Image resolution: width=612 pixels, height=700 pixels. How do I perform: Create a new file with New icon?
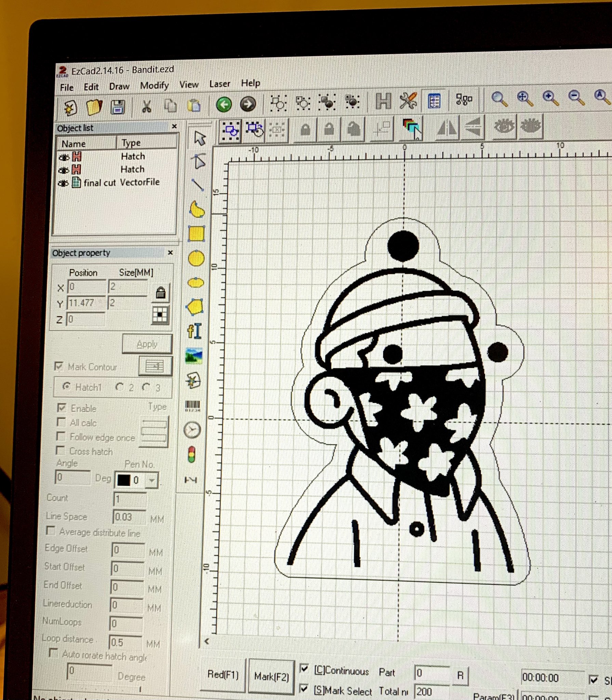click(x=70, y=108)
